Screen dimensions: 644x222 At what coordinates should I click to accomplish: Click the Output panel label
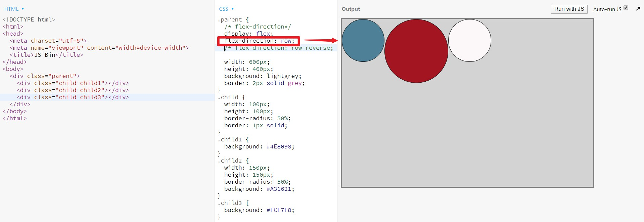pos(351,9)
